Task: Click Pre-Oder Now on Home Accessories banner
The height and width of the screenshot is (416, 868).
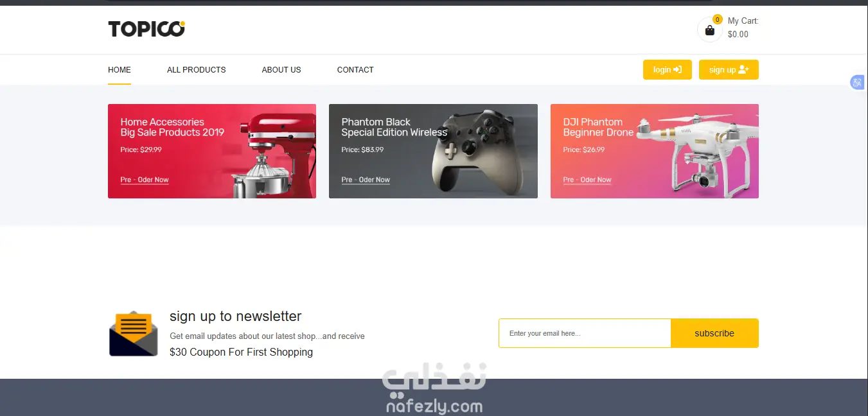Action: [x=145, y=180]
